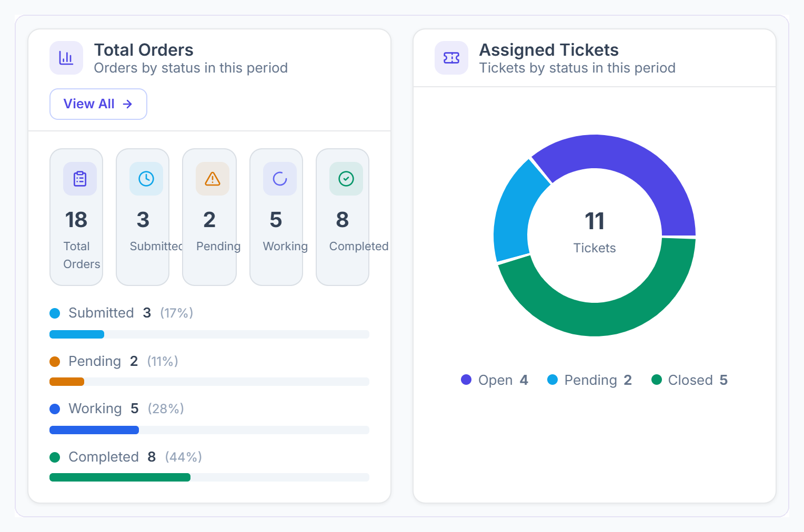Click the 'Tickets' label in donut center
Image resolution: width=804 pixels, height=532 pixels.
click(595, 248)
